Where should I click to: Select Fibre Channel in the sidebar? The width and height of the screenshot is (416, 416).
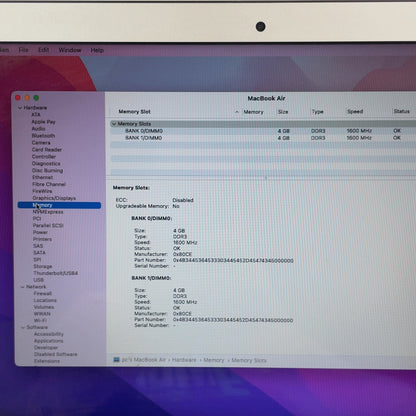tap(49, 184)
